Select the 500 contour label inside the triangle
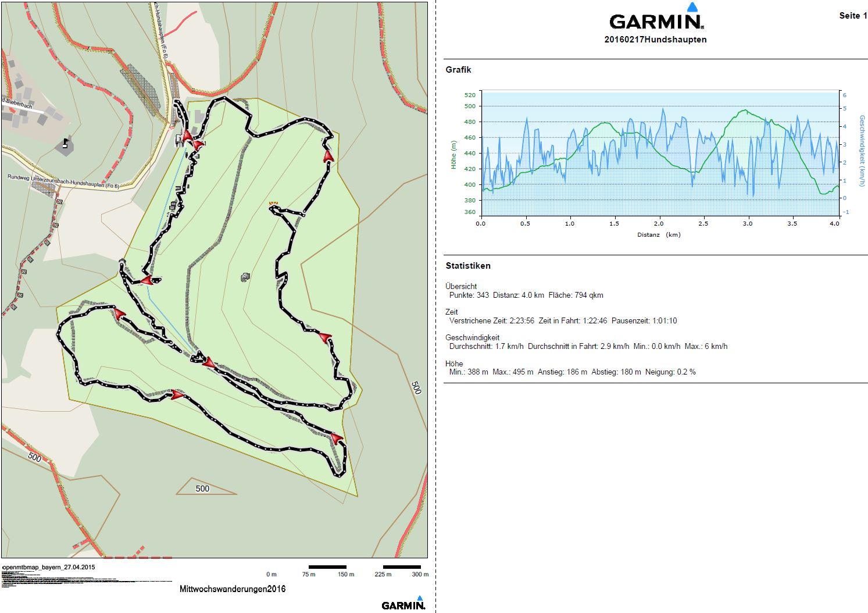The width and height of the screenshot is (868, 613). click(x=202, y=489)
